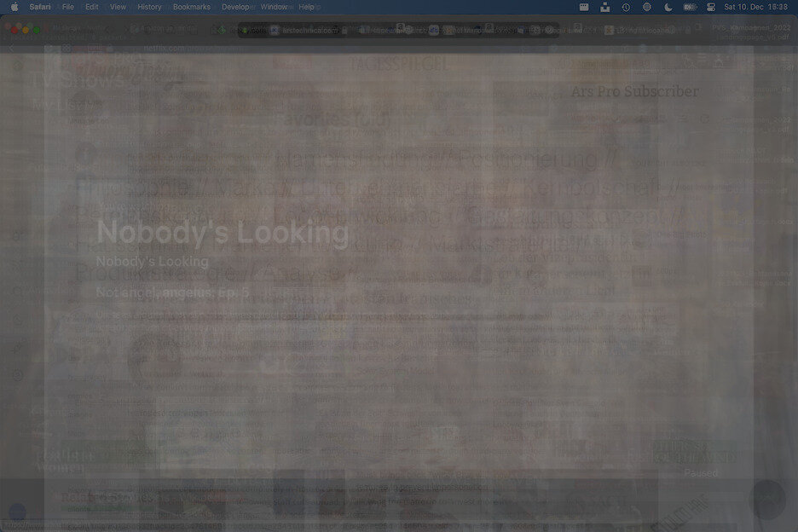This screenshot has height=532, width=798.
Task: Click the date and time Sat 10. Dec
Action: coord(755,7)
